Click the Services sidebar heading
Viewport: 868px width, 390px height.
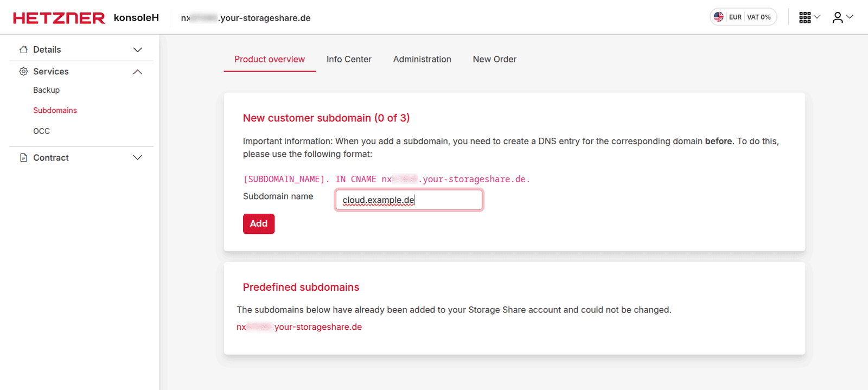pos(51,72)
